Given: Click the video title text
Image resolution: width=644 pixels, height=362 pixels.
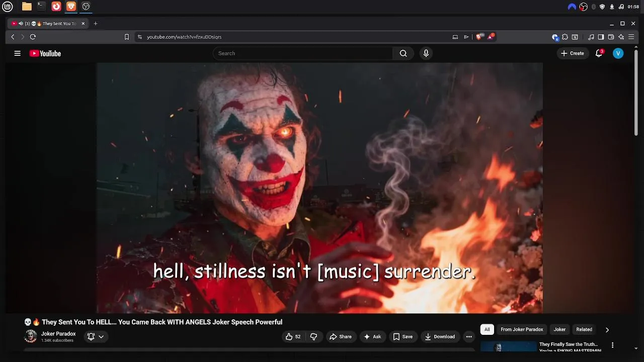Looking at the screenshot, I should [x=162, y=322].
